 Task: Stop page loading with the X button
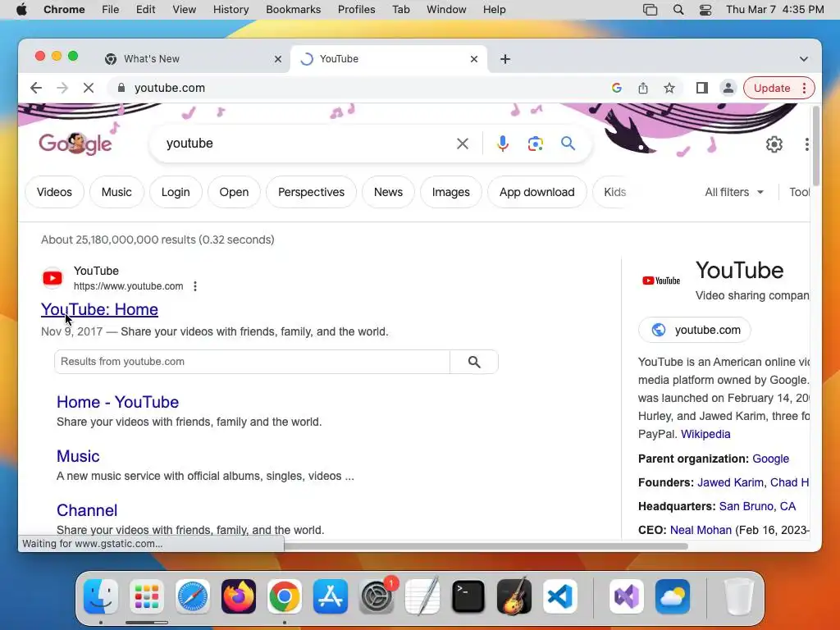[89, 88]
